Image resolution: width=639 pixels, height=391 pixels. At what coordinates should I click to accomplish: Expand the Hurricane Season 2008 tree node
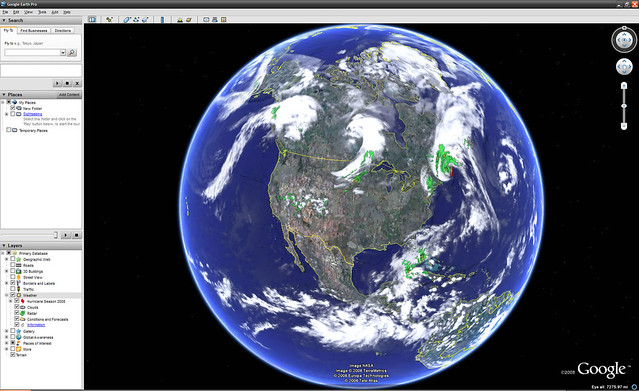coord(11,301)
